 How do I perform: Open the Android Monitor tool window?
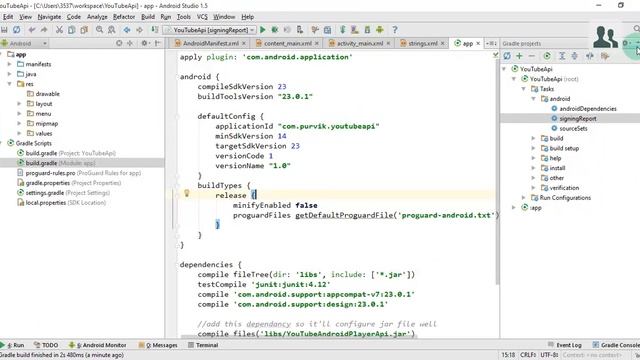98,345
